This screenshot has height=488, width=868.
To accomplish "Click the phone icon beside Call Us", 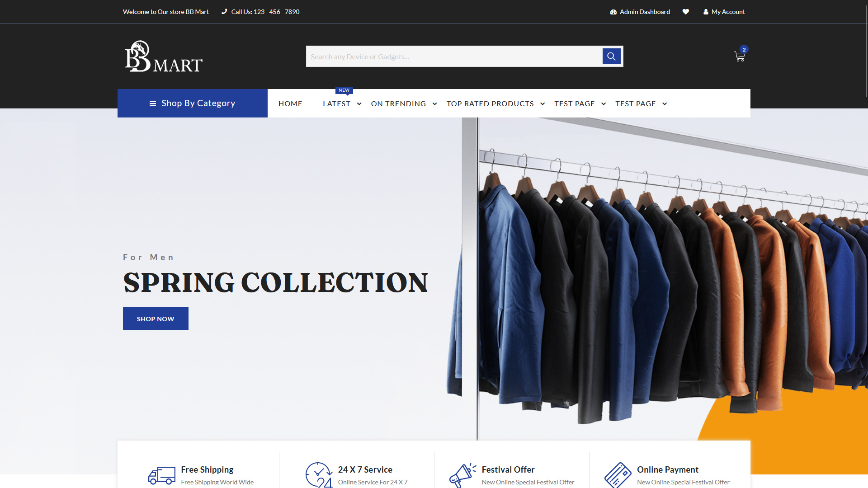I will [224, 12].
